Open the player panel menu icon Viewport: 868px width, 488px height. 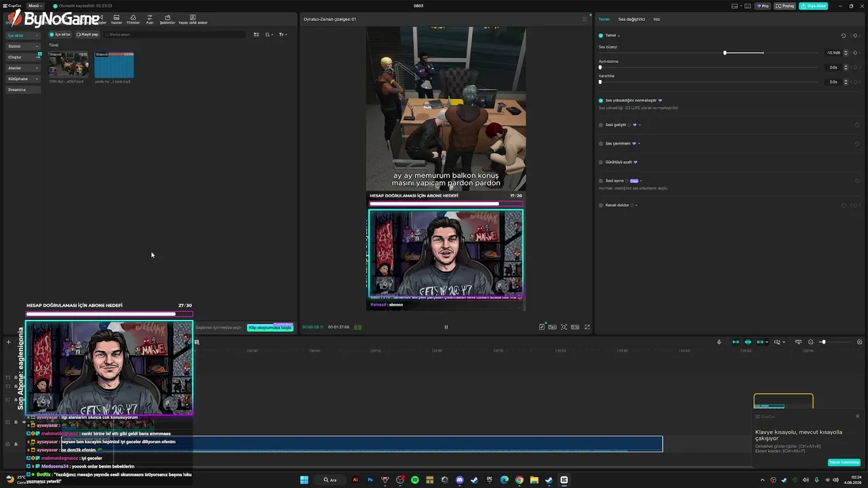coord(585,19)
